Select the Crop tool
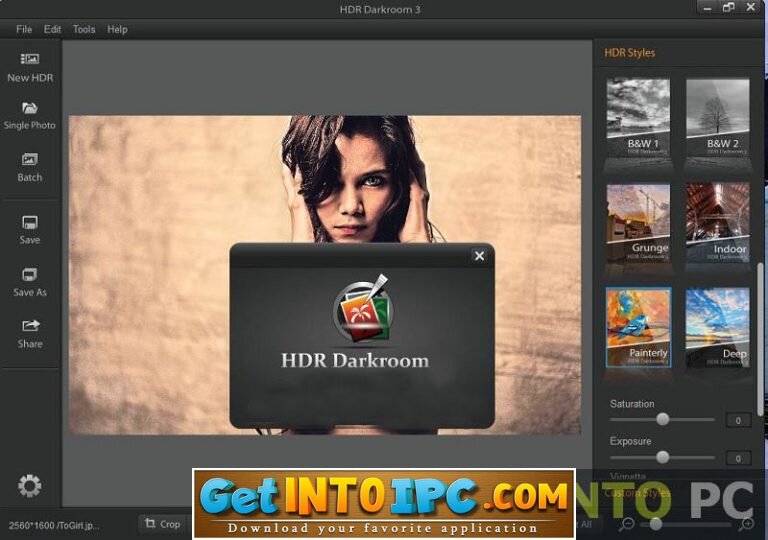The height and width of the screenshot is (540, 768). [x=163, y=524]
